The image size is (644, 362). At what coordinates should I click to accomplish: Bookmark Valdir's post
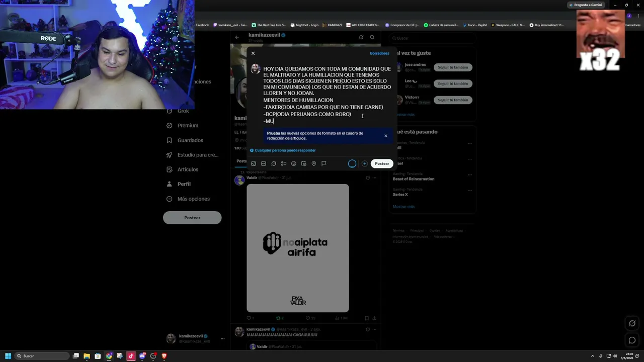point(367,318)
